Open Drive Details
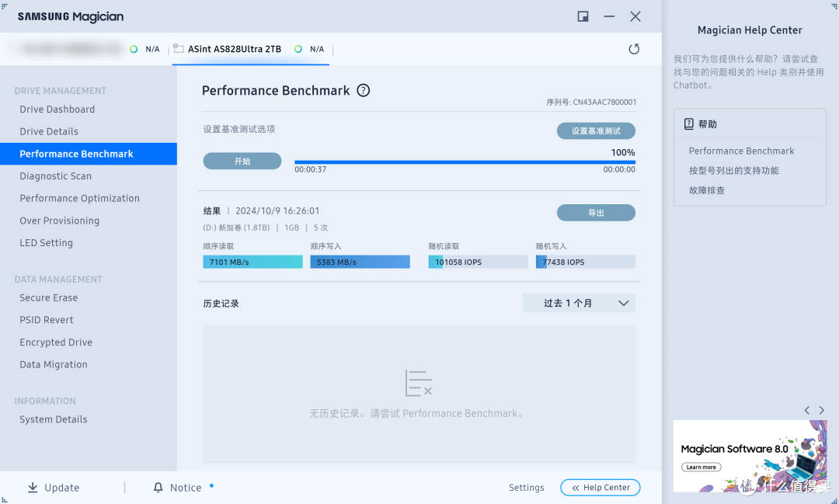 tap(49, 131)
